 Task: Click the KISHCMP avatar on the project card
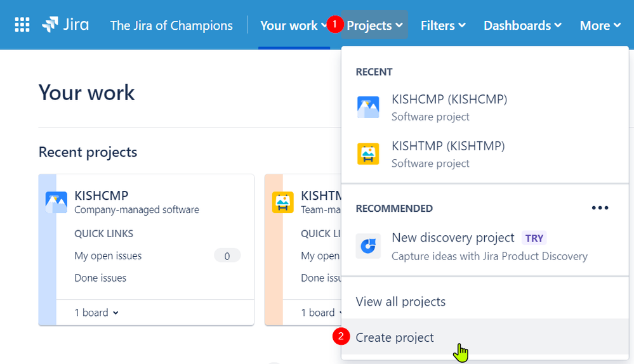coord(56,202)
